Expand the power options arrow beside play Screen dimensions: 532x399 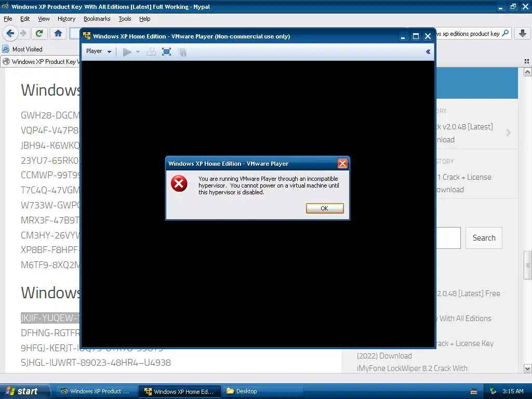[138, 52]
